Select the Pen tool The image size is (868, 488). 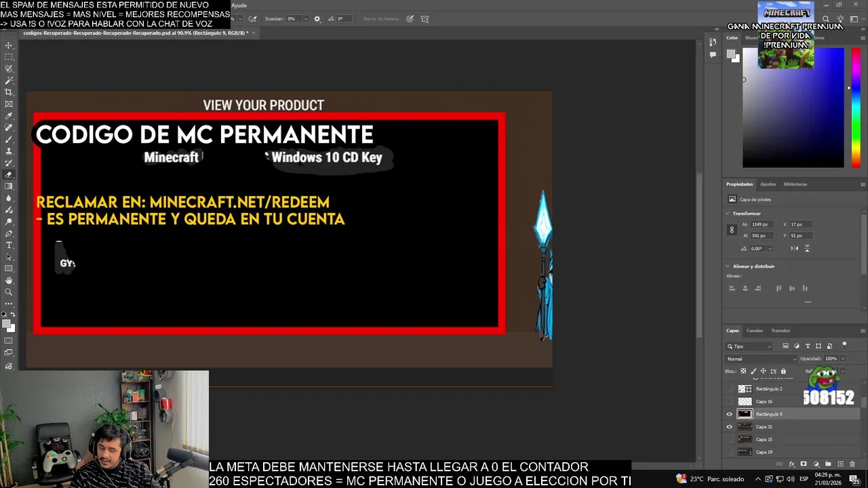[9, 233]
